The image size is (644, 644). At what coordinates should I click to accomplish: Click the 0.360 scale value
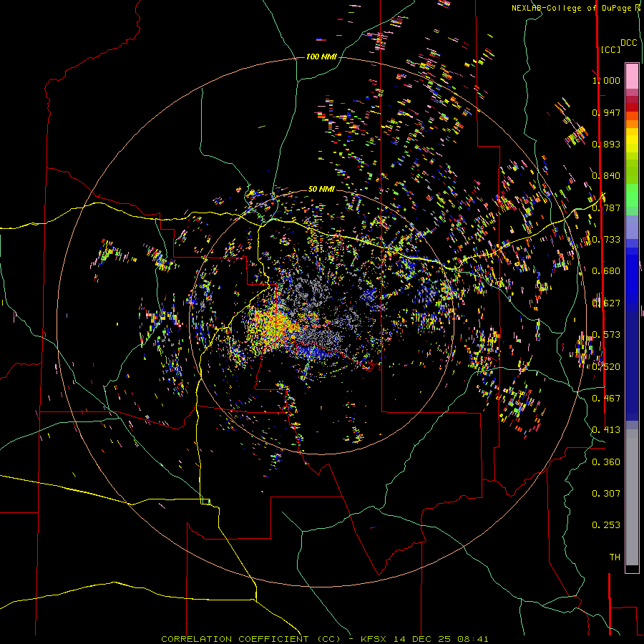606,462
